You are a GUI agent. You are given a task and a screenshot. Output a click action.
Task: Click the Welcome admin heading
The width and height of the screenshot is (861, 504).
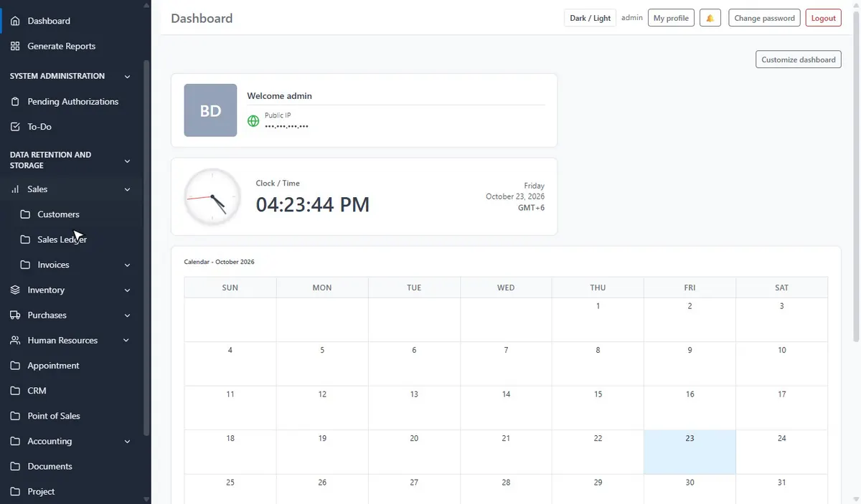(280, 96)
